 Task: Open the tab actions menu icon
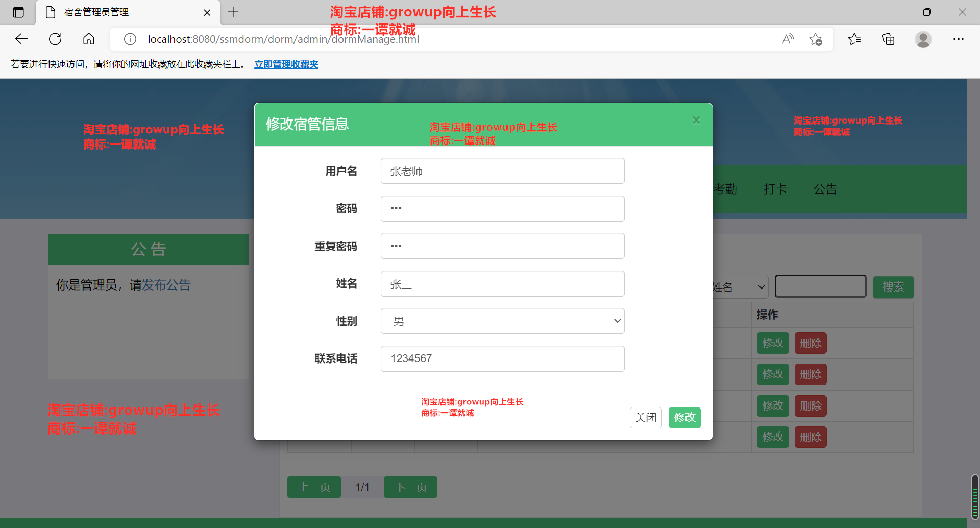coord(18,12)
